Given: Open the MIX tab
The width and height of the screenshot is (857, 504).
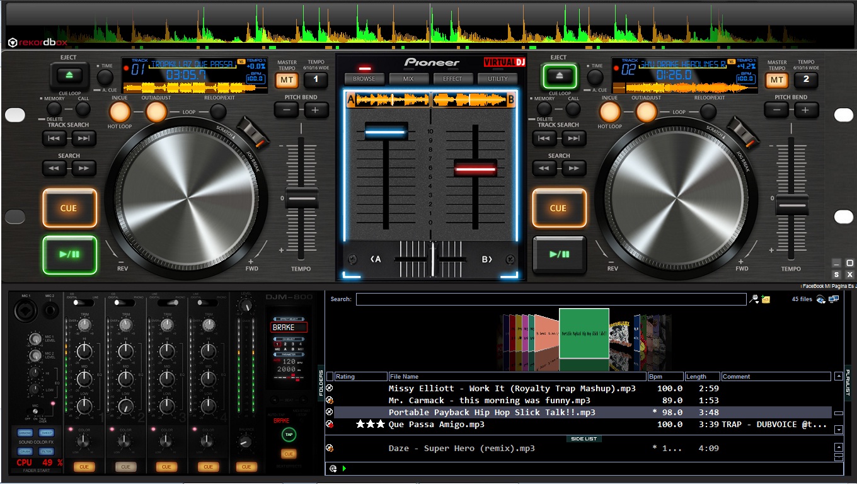Looking at the screenshot, I should (x=408, y=79).
